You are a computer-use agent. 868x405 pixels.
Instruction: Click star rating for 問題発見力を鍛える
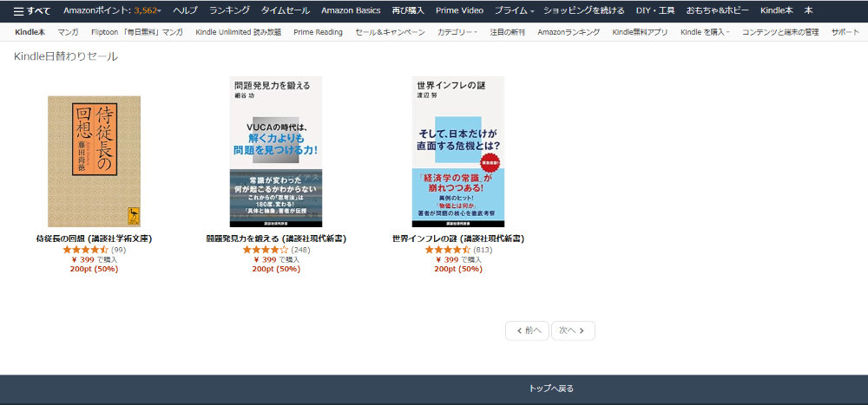point(266,250)
